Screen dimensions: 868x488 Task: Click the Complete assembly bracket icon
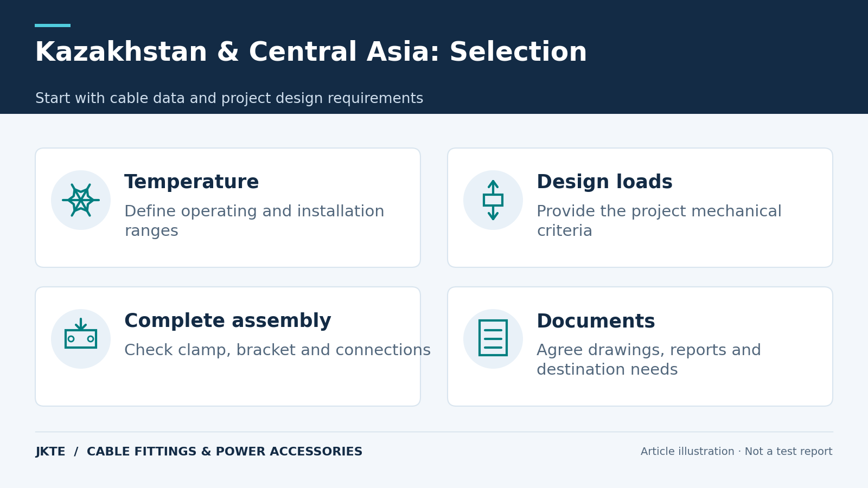(x=81, y=333)
